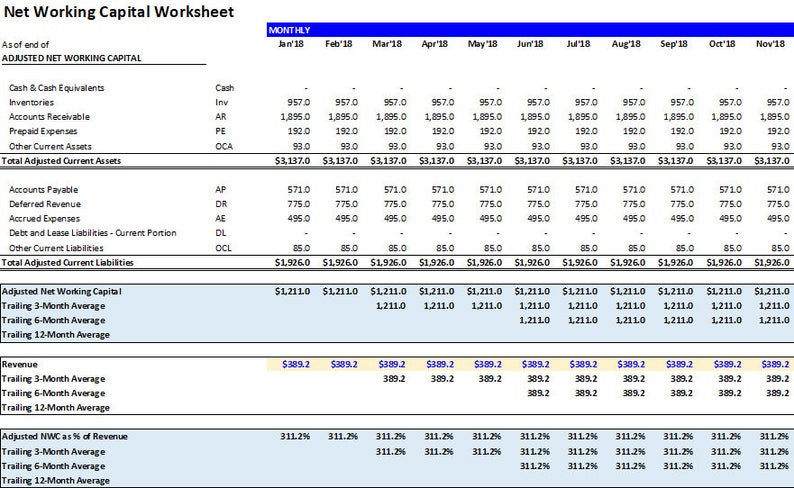
Task: Select the Deferred Revenue row label
Action: click(45, 204)
